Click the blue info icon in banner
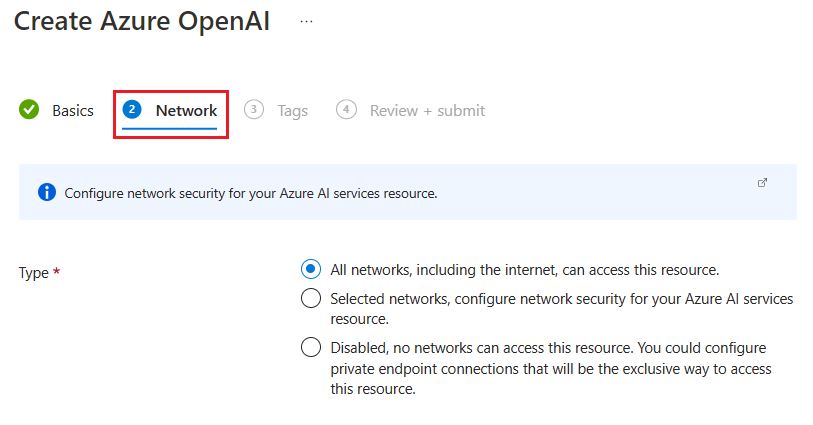 click(46, 192)
